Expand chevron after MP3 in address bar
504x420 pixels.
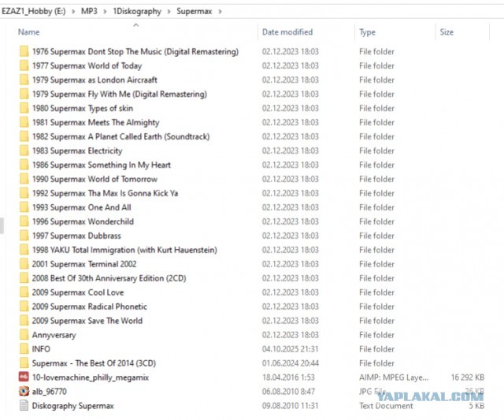105,12
